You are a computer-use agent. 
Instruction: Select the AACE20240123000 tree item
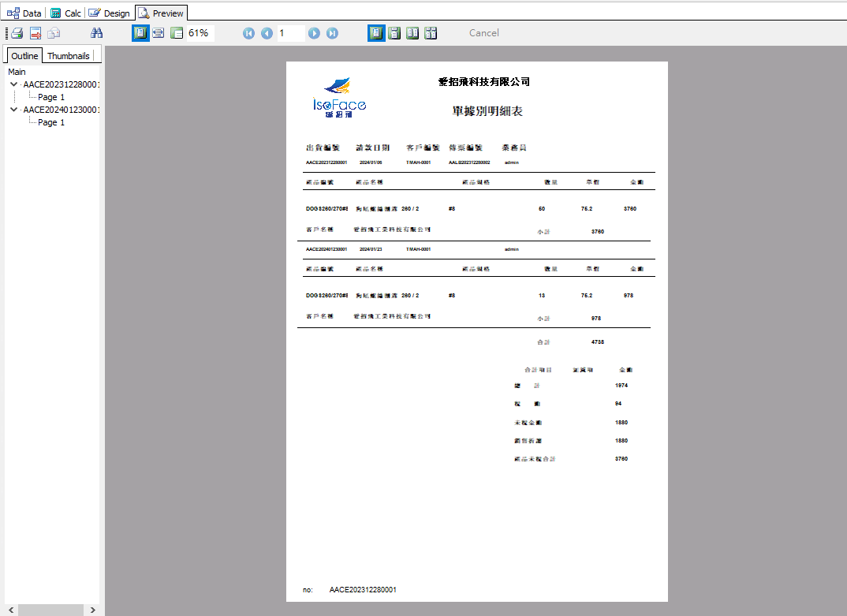click(x=61, y=110)
